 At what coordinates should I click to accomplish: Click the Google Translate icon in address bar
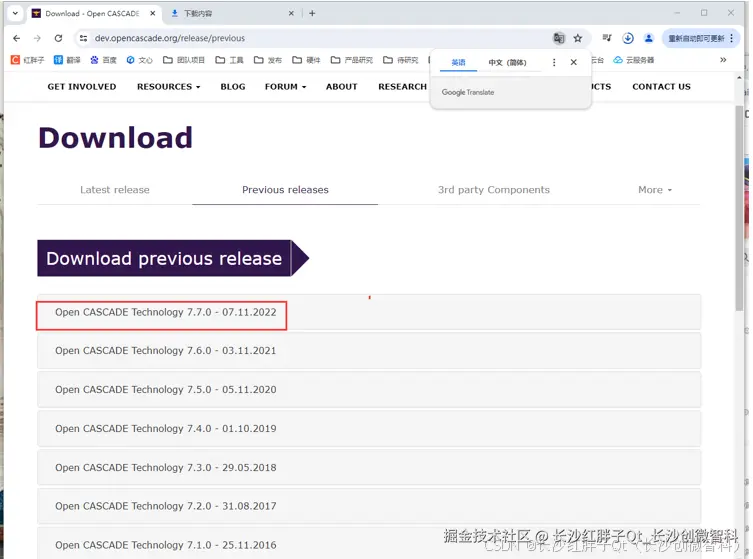(559, 38)
